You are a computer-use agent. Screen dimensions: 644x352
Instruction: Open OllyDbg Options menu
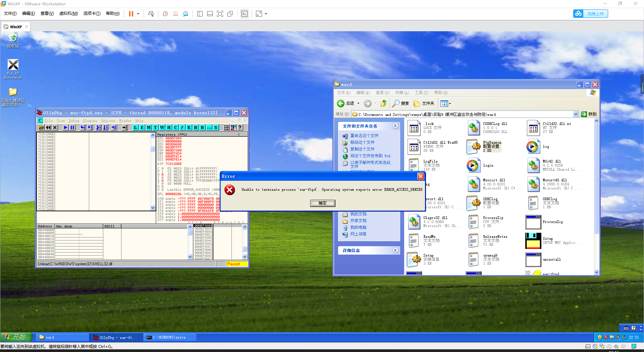(x=108, y=121)
